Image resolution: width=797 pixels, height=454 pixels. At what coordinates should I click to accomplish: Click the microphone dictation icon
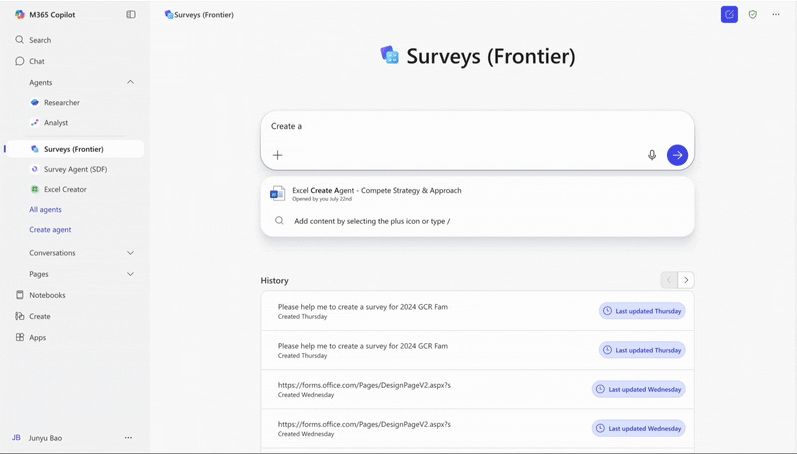[652, 155]
